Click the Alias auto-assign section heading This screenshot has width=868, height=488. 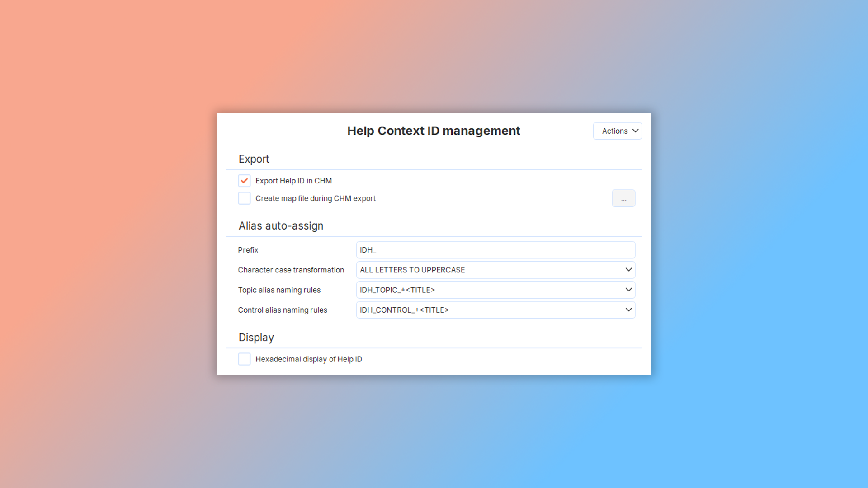click(281, 226)
